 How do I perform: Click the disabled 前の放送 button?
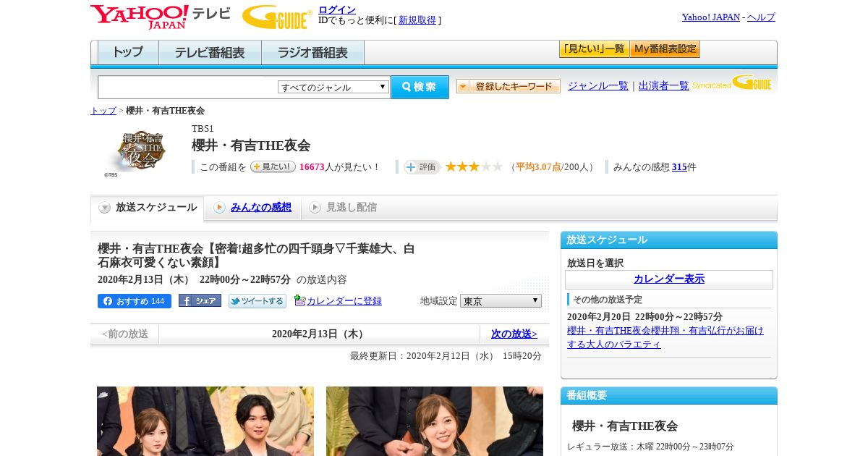(125, 334)
